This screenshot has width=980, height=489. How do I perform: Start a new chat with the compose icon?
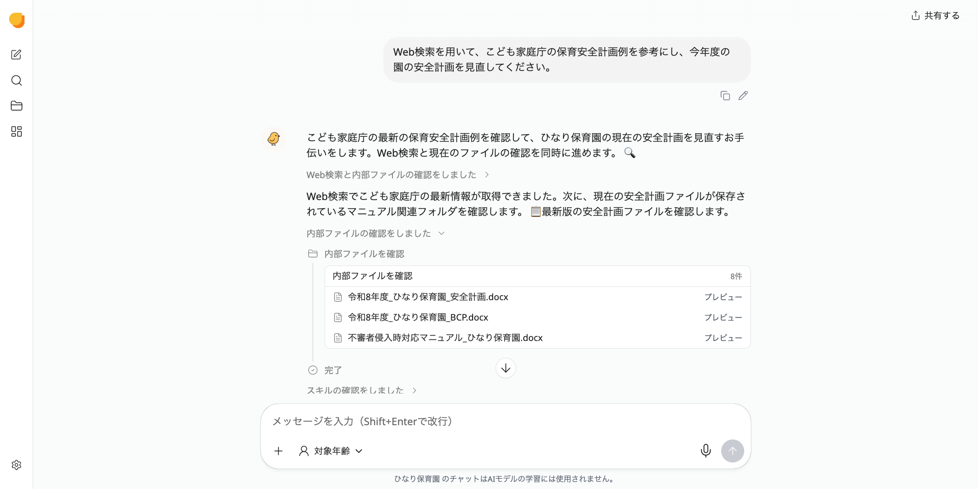[x=16, y=55]
